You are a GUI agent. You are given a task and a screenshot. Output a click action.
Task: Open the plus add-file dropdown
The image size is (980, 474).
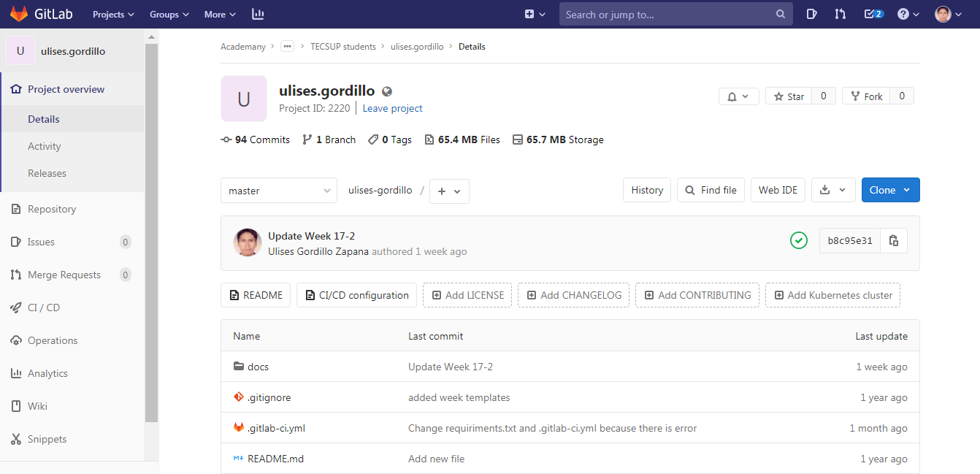[449, 191]
